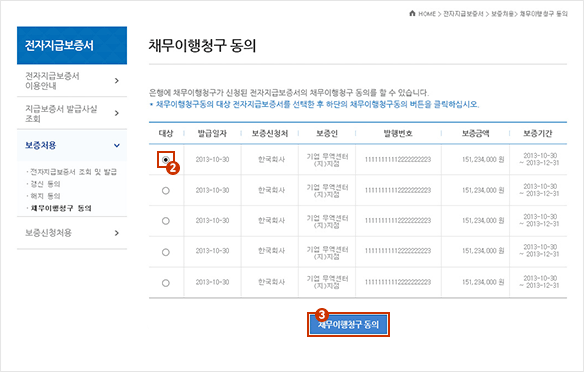Select the second row's 대상 radio button
The image size is (584, 372).
coord(166,191)
